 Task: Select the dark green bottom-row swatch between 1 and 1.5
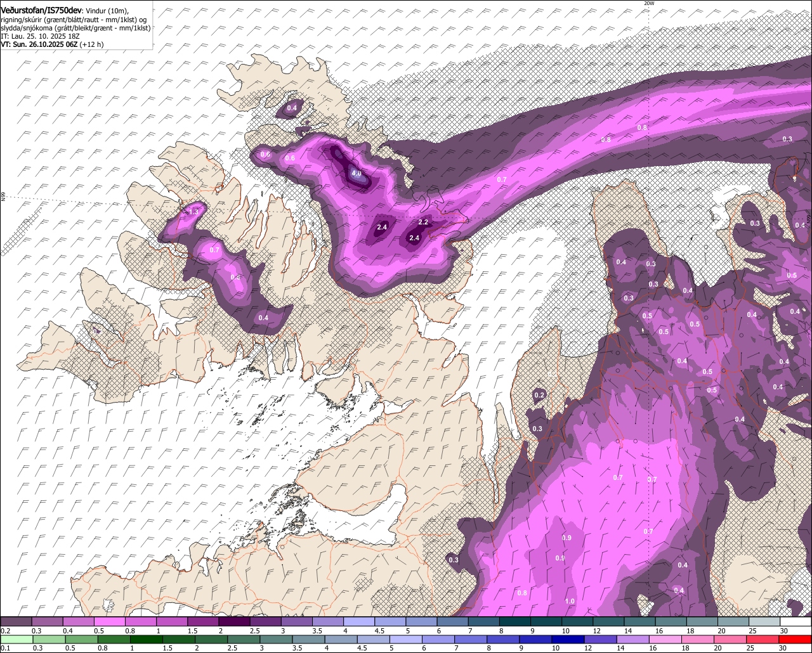click(147, 639)
